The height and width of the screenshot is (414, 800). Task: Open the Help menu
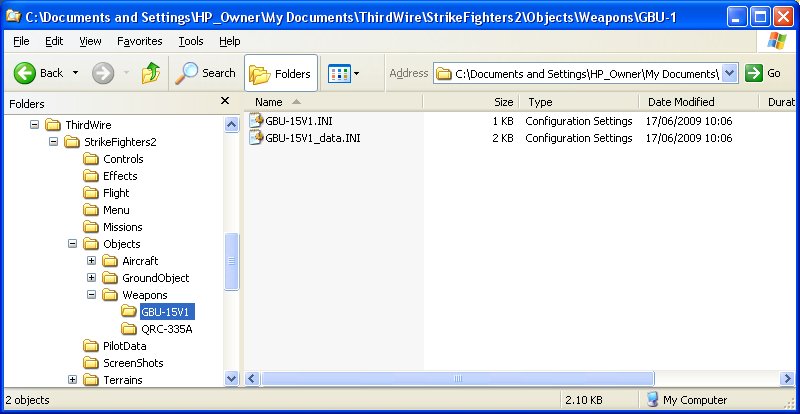[230, 41]
